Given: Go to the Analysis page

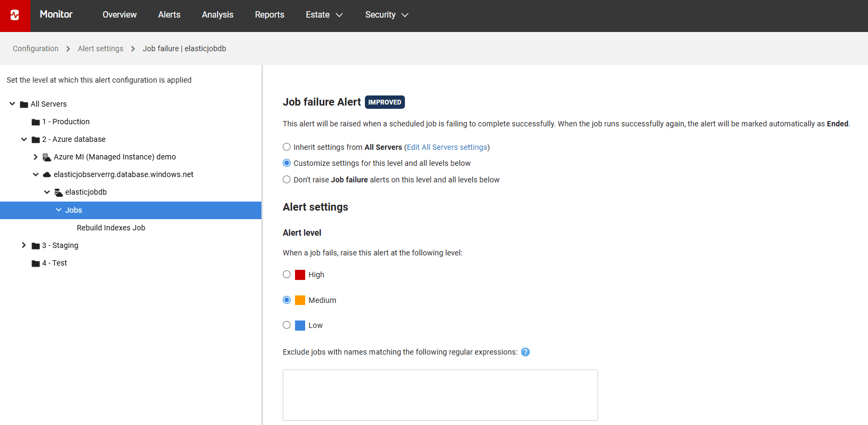Looking at the screenshot, I should pos(217,15).
